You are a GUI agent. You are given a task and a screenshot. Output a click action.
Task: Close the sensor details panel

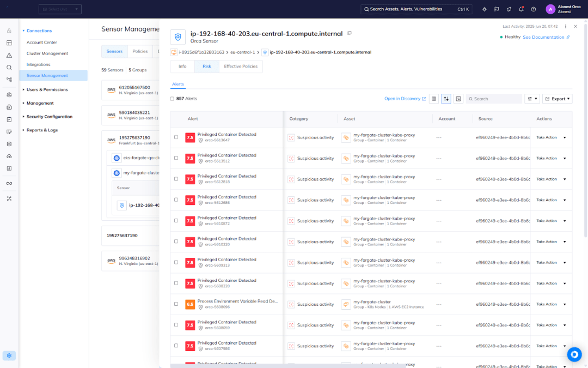575,26
